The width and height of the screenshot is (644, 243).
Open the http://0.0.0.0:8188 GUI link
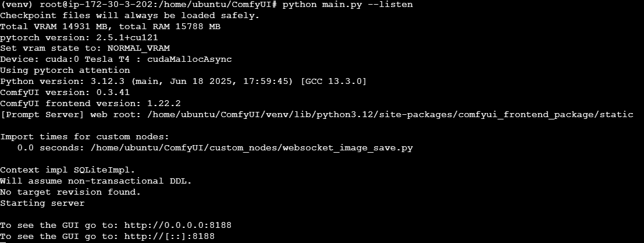[178, 226]
